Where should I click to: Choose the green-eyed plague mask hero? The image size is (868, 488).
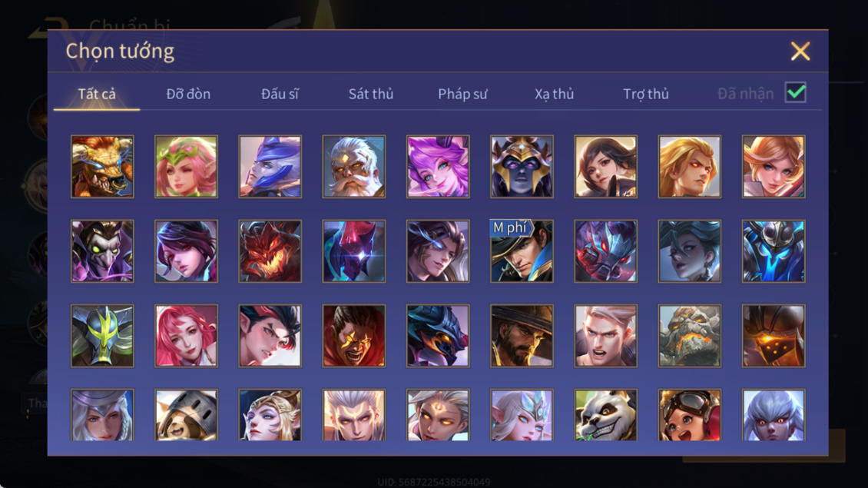point(102,251)
